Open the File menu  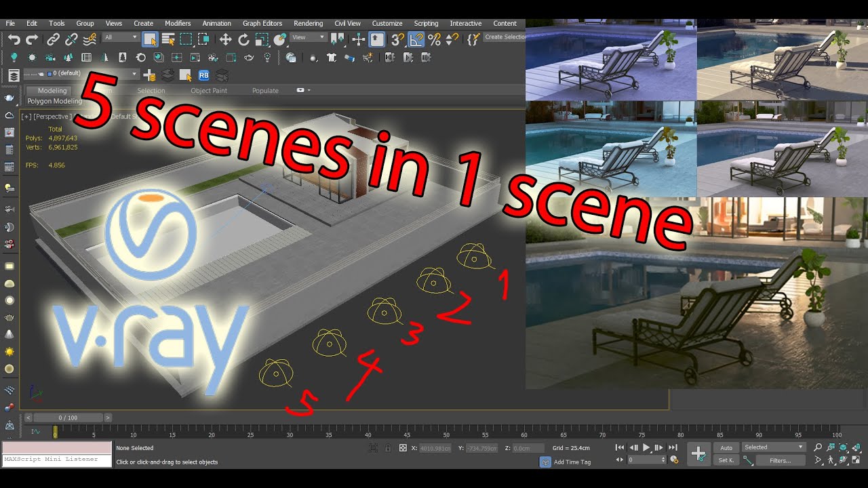pos(10,23)
